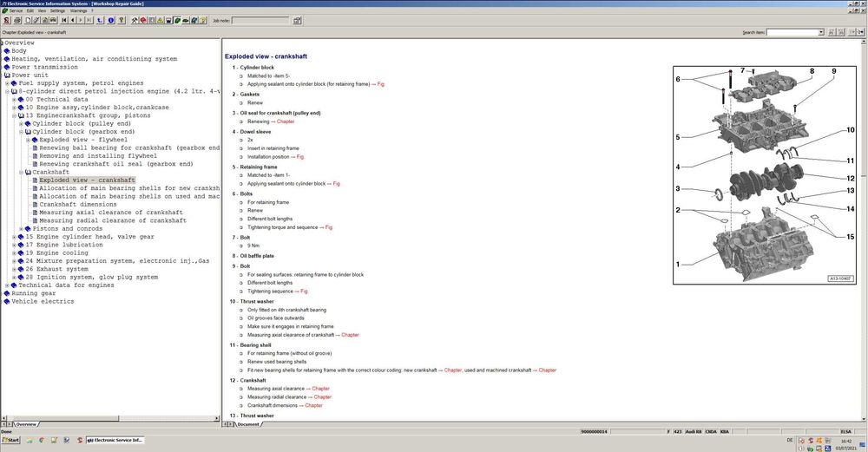Click the dark green car toolbar icon

pos(186,21)
